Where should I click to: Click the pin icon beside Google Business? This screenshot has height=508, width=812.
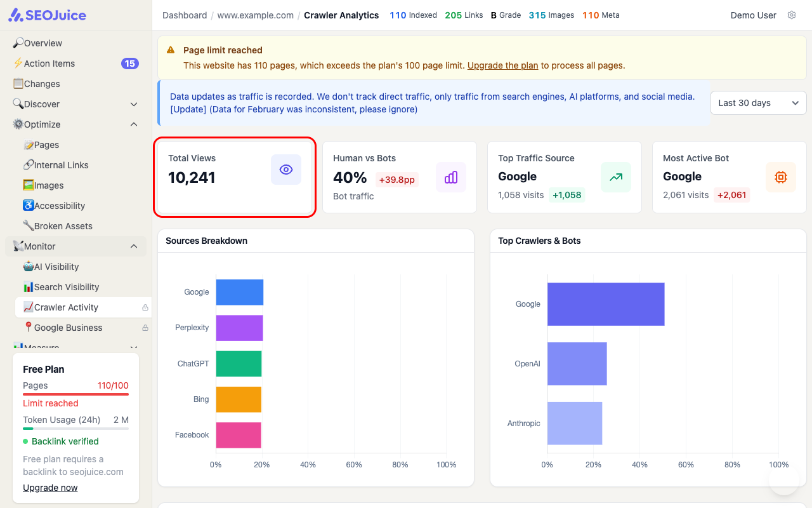click(29, 328)
